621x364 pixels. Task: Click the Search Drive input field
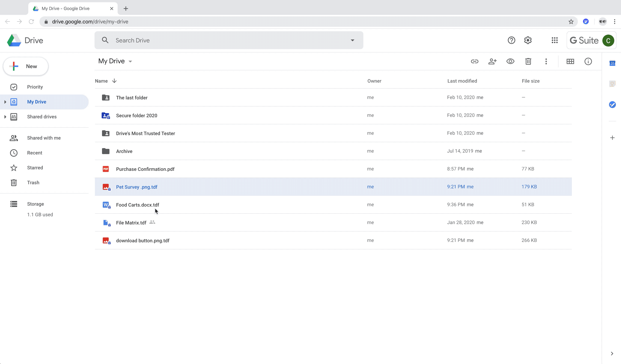point(229,40)
